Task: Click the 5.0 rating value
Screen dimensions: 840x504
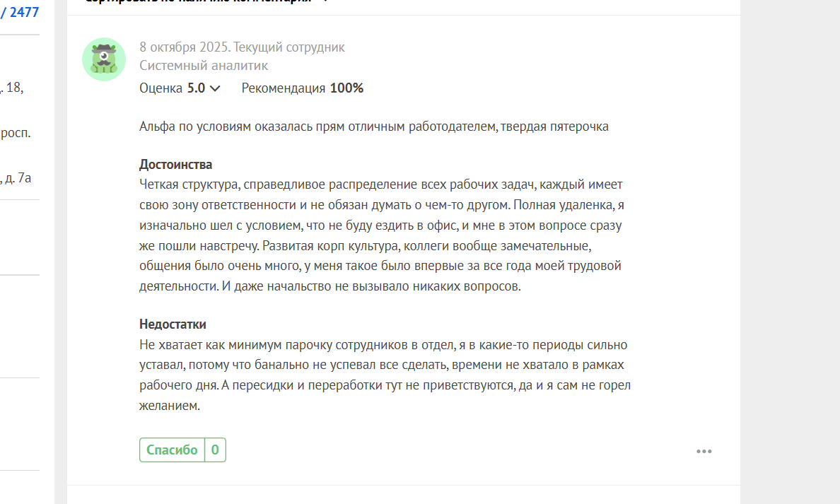Action: coord(196,88)
